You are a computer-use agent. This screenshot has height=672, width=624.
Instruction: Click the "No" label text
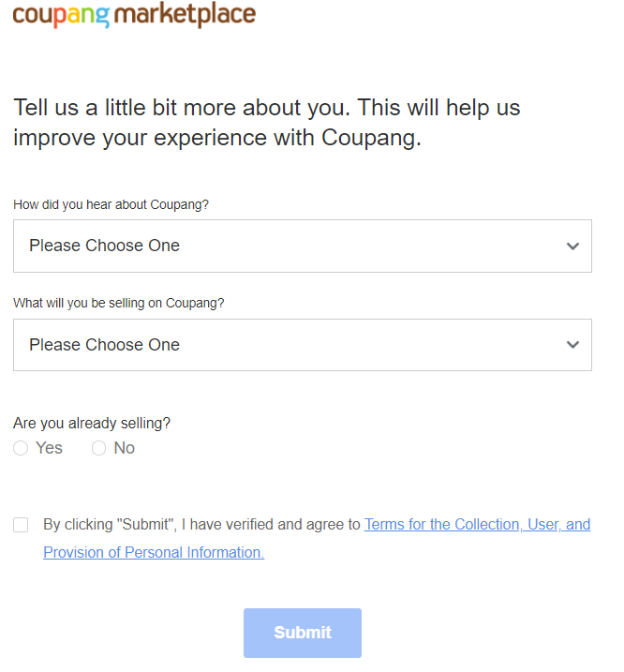tap(124, 448)
